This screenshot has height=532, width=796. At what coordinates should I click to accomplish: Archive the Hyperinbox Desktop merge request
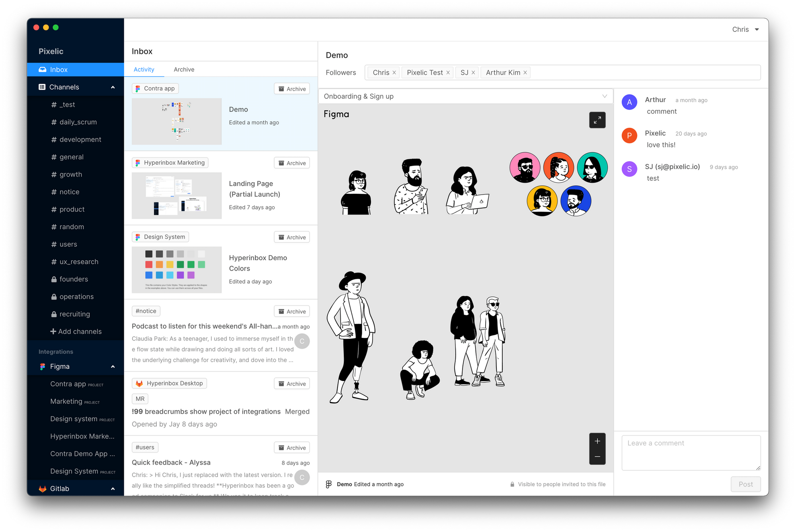292,384
